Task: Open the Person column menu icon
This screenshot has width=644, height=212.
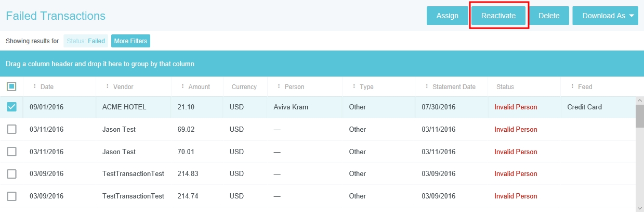Action: click(x=279, y=86)
